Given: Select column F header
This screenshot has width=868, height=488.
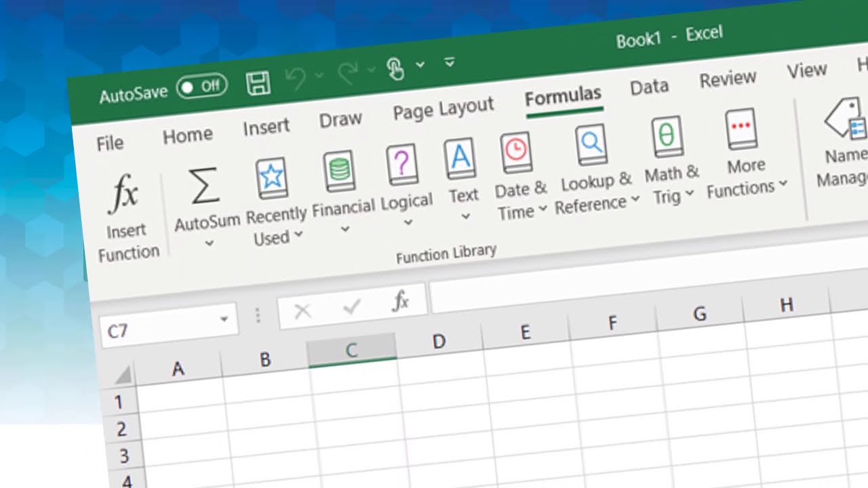Looking at the screenshot, I should click(612, 323).
